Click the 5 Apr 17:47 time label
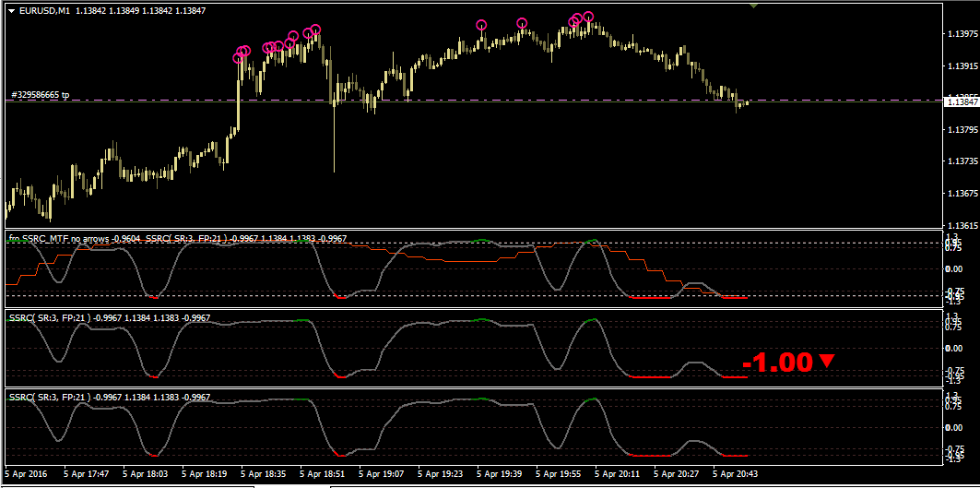Viewport: 980px width, 488px height. point(88,473)
